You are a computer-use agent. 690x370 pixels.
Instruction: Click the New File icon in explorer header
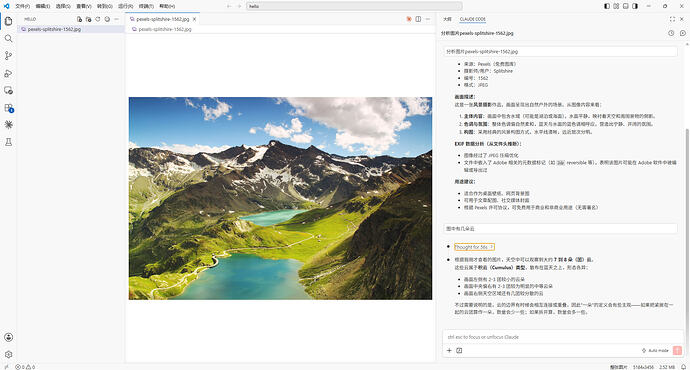79,19
